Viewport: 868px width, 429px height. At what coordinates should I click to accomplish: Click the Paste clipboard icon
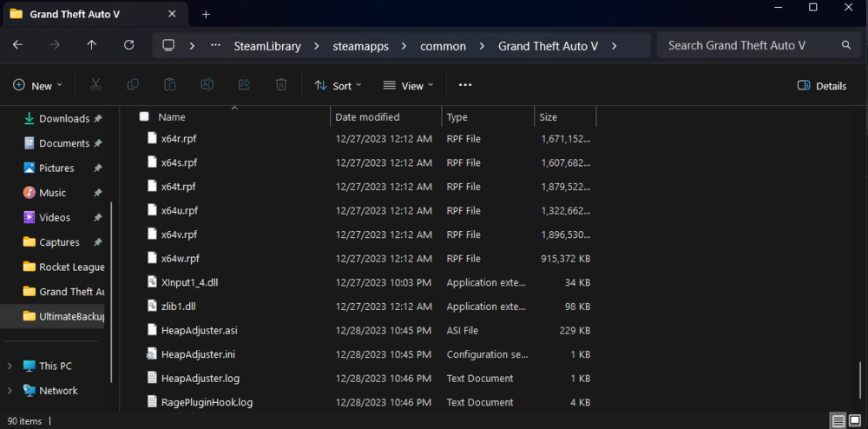[170, 85]
